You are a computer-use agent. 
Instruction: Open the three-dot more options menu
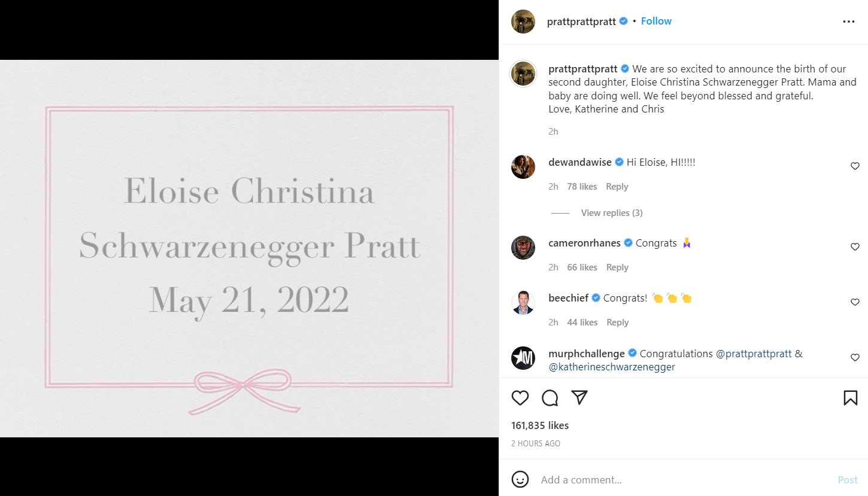coord(849,22)
